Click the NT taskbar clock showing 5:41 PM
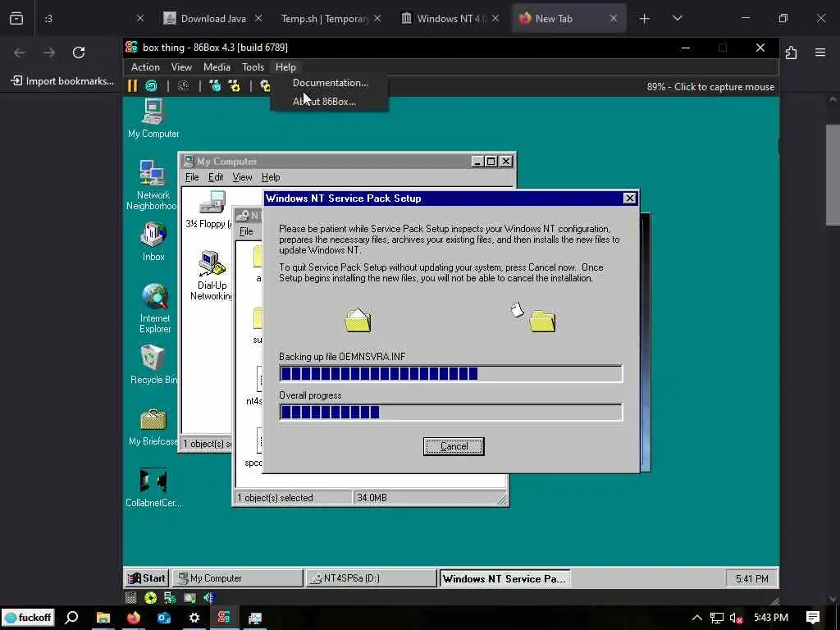 pos(751,578)
